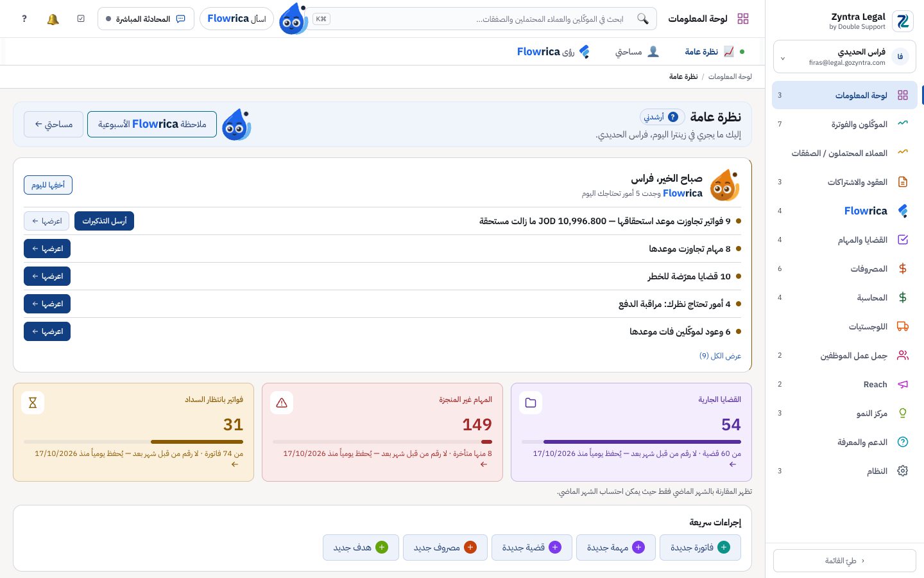
Task: Click اعرضها for 8 مهام تجاوزت موعدها
Action: coord(47,249)
